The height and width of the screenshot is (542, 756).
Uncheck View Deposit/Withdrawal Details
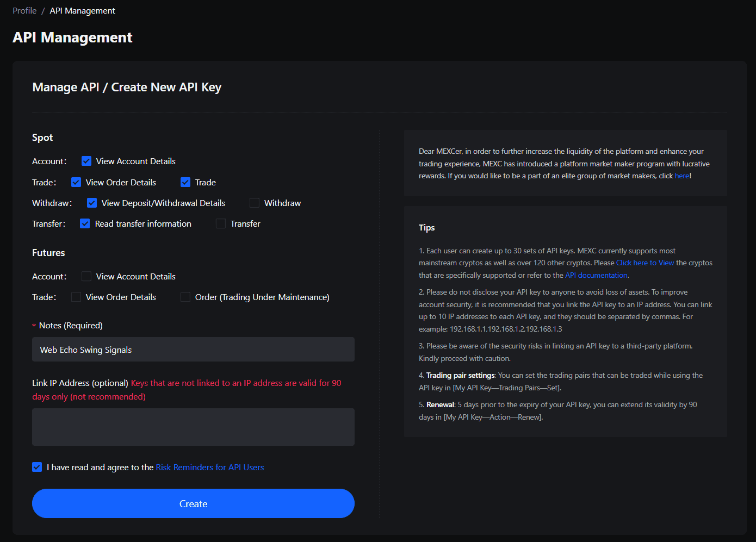91,202
